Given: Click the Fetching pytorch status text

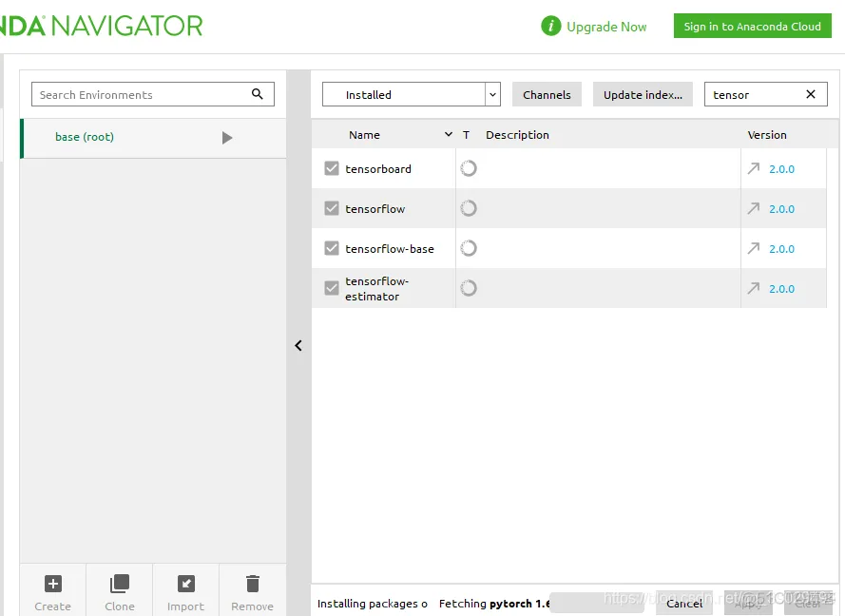Looking at the screenshot, I should click(494, 603).
